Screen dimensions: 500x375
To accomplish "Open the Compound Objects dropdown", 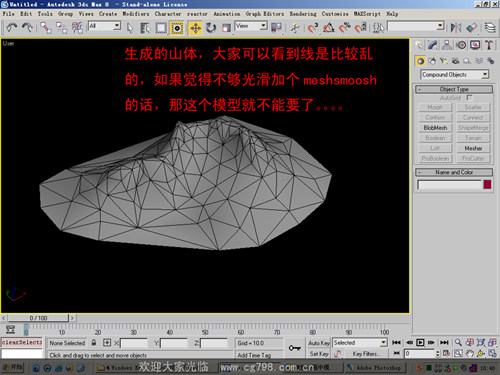I will [454, 75].
